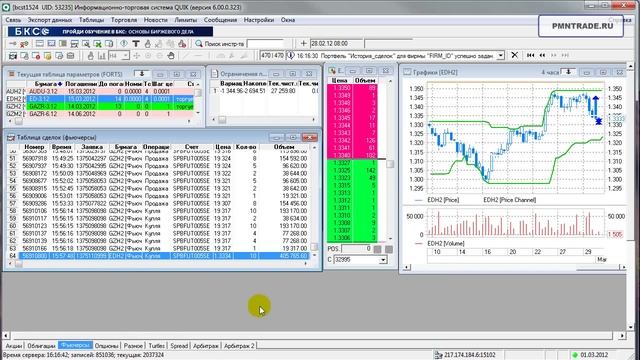Click the Цена header in order book
640x360 pixels.
(340, 80)
